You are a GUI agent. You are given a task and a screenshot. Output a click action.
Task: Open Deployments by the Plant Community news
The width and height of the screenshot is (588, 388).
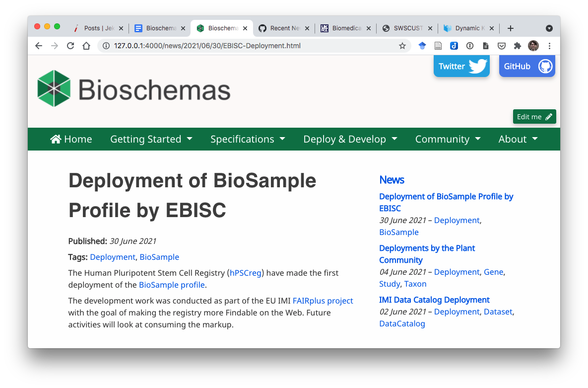[427, 254]
